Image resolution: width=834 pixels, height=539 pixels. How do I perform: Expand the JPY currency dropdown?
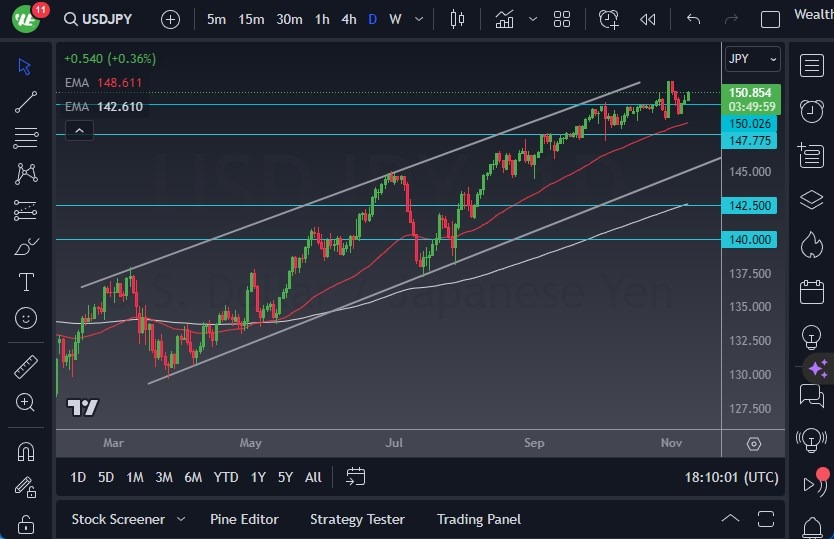pos(753,59)
